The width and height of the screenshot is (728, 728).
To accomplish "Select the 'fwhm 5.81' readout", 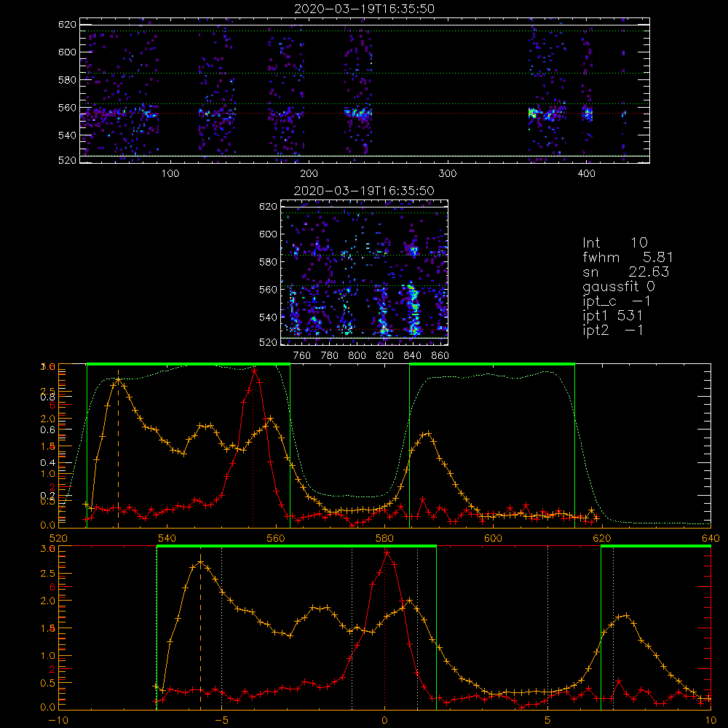I will pyautogui.click(x=628, y=257).
